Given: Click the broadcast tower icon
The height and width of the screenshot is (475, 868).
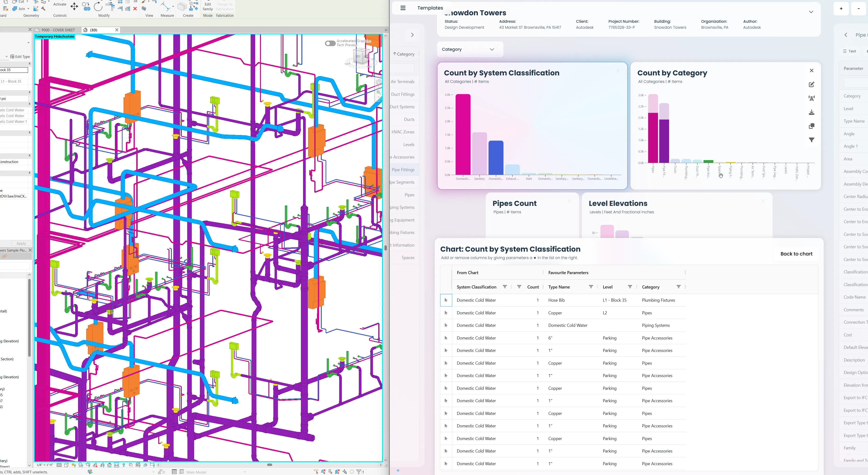Looking at the screenshot, I should tap(812, 98).
